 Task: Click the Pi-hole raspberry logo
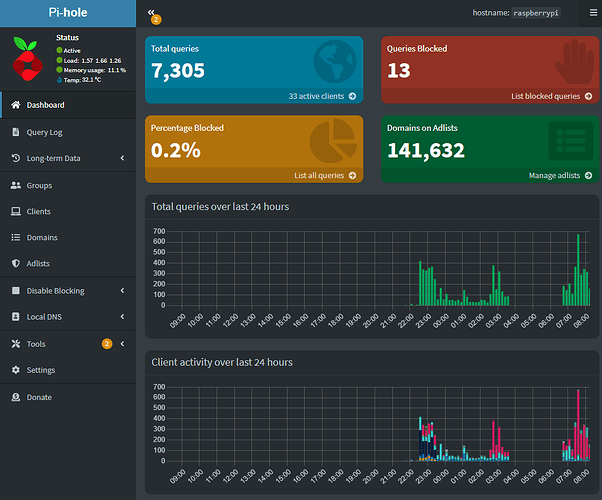[x=27, y=59]
